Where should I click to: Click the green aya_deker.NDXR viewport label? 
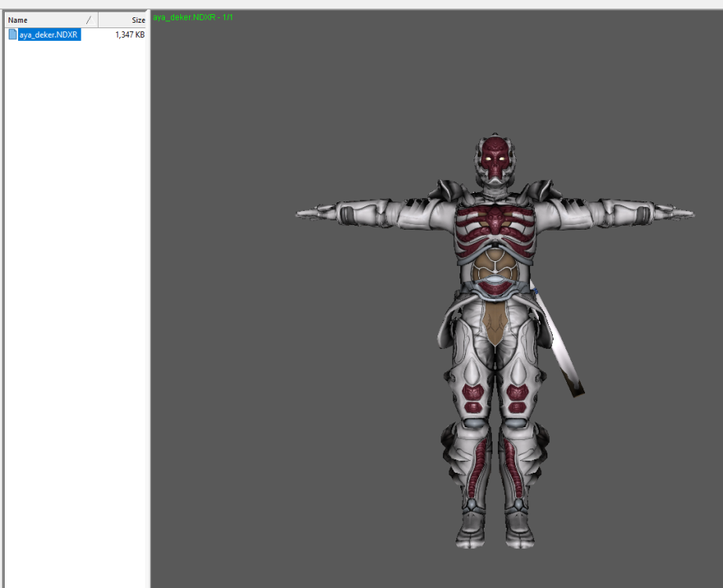(193, 17)
